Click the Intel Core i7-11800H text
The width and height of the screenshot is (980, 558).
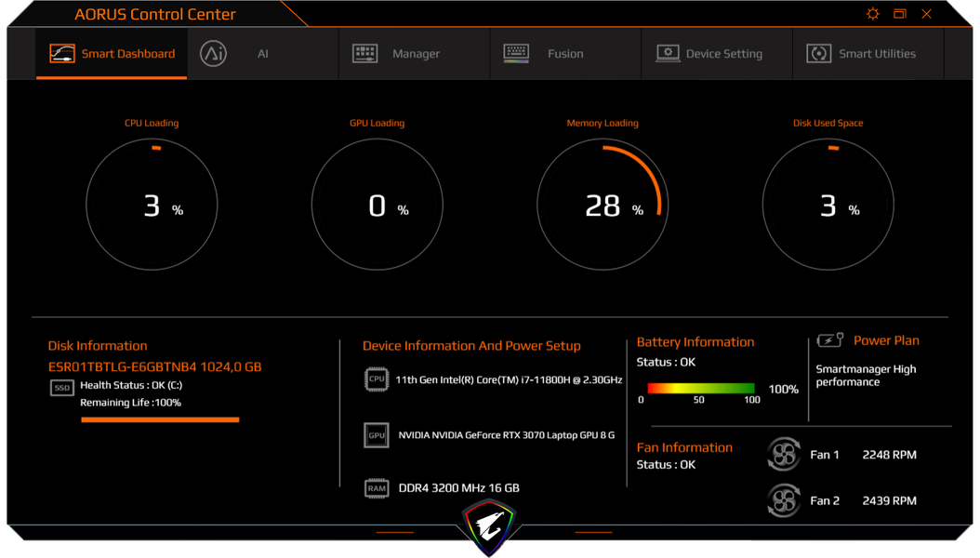tap(509, 380)
